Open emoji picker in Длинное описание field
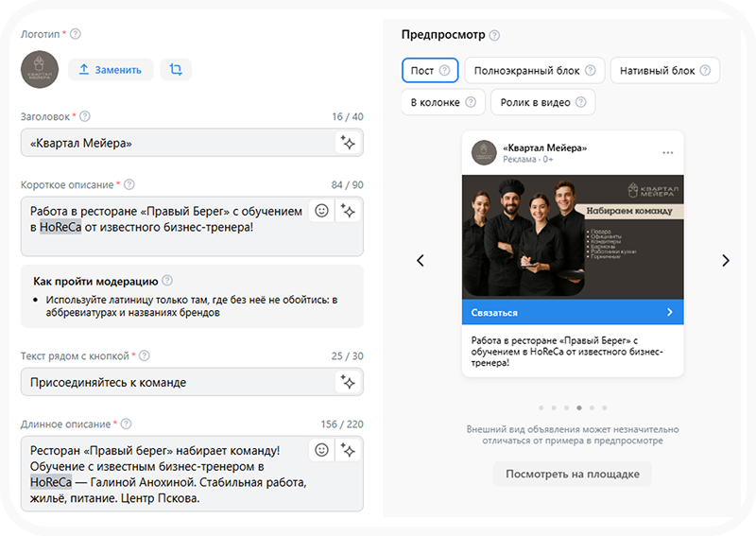 [x=321, y=450]
